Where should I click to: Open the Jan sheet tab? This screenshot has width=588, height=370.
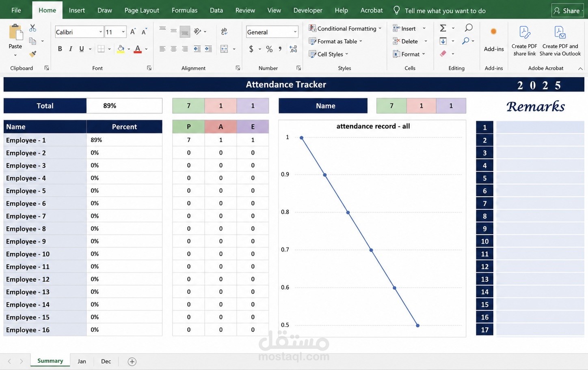82,361
